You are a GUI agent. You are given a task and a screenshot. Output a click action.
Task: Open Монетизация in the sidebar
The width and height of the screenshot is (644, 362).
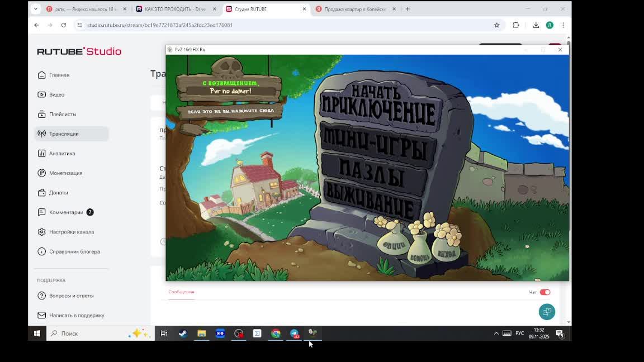pyautogui.click(x=66, y=173)
